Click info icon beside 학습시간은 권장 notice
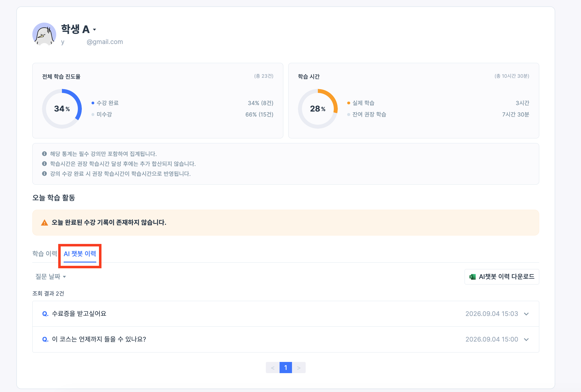 click(x=44, y=163)
